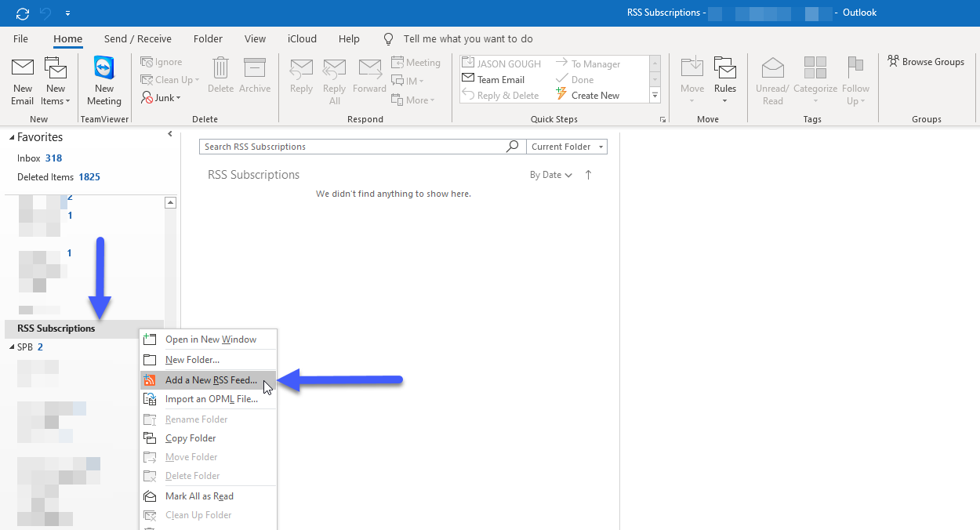The width and height of the screenshot is (980, 530).
Task: Click the Ignore conversation button
Action: pos(162,62)
